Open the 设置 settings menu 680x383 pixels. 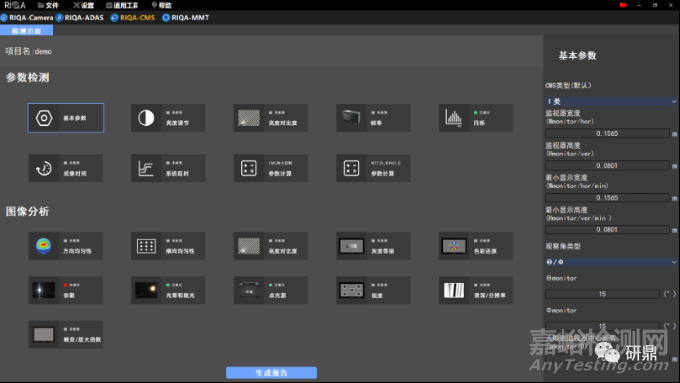pyautogui.click(x=84, y=5)
